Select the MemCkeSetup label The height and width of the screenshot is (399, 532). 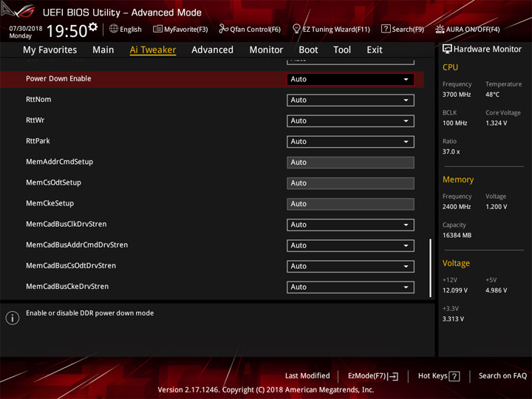coord(50,203)
